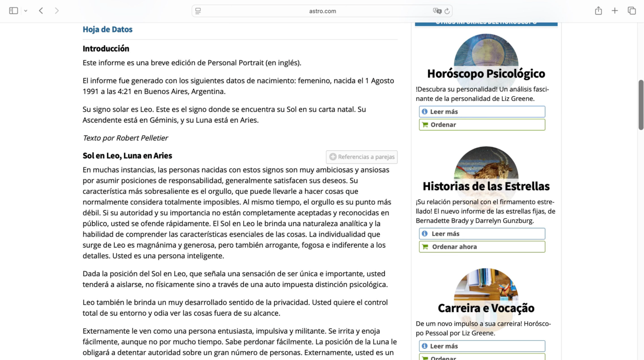Click the 'Sol en Leo, Luna en Aries' heading
The image size is (644, 360).
click(127, 156)
